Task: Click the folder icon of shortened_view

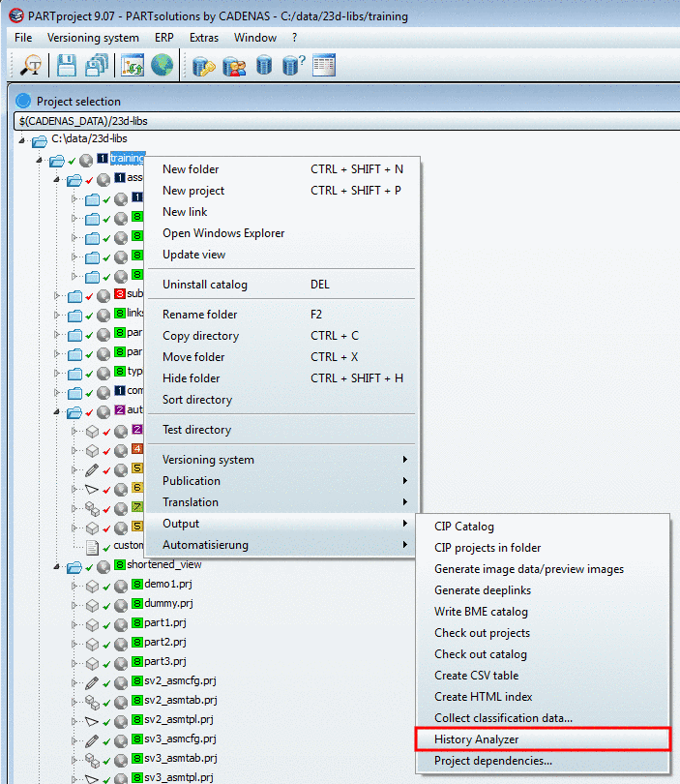Action: click(x=74, y=566)
